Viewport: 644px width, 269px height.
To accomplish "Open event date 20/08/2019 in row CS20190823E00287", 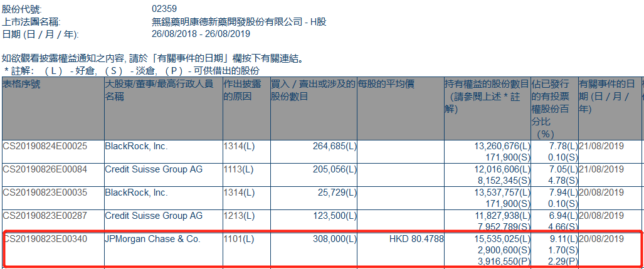I will [601, 216].
